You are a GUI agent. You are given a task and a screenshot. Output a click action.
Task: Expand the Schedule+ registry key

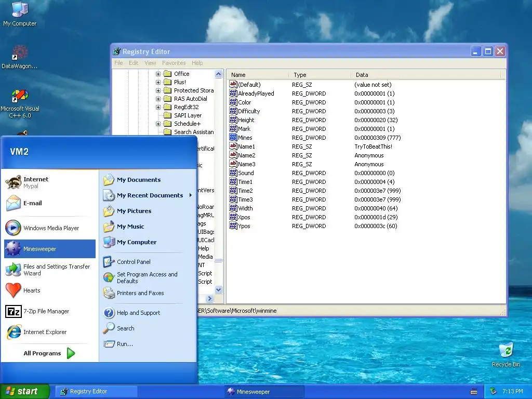tap(158, 124)
